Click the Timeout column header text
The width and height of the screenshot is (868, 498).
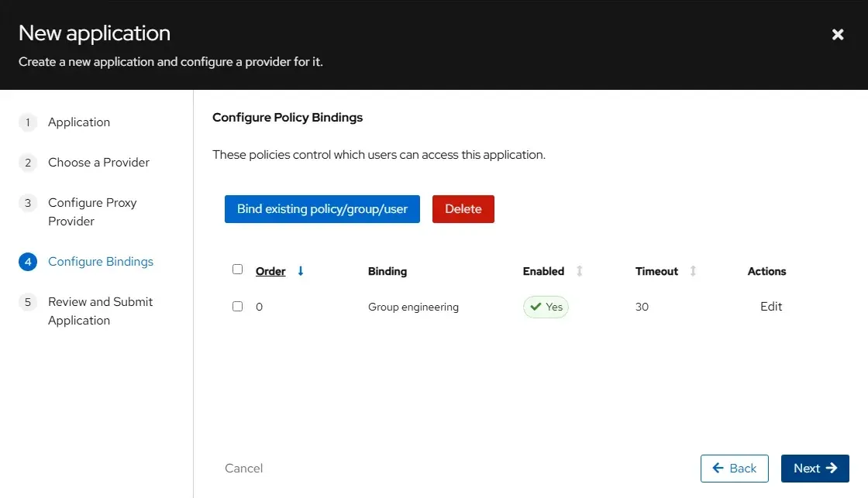pyautogui.click(x=656, y=271)
